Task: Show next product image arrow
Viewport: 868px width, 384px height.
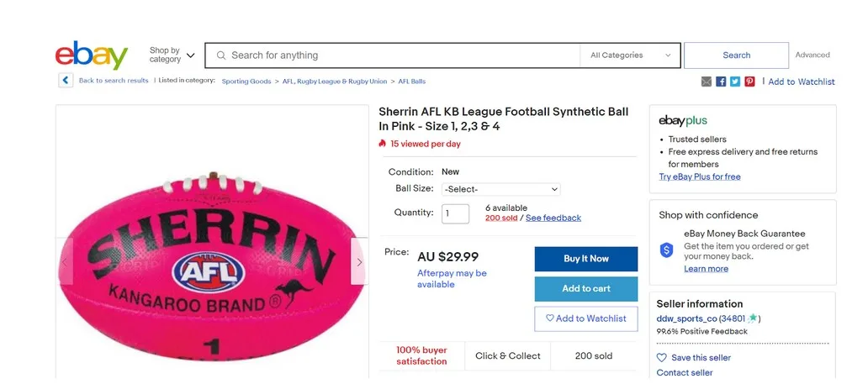Action: [359, 262]
